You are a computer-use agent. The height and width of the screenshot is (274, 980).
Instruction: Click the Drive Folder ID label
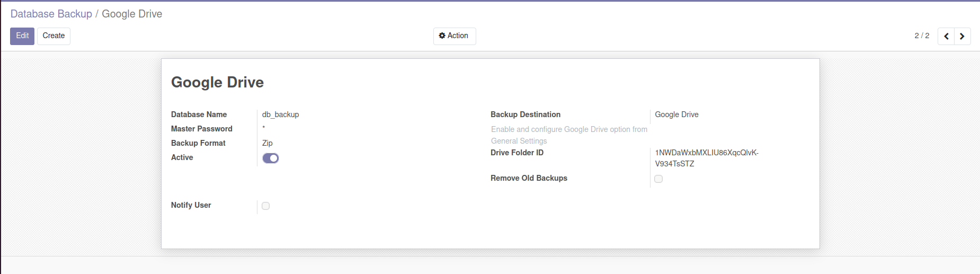tap(517, 153)
